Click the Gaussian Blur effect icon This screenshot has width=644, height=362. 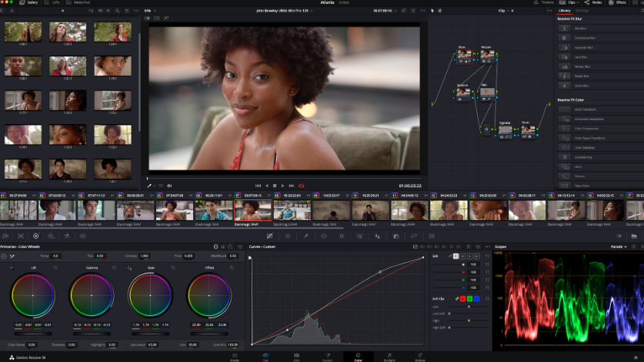coord(564,47)
